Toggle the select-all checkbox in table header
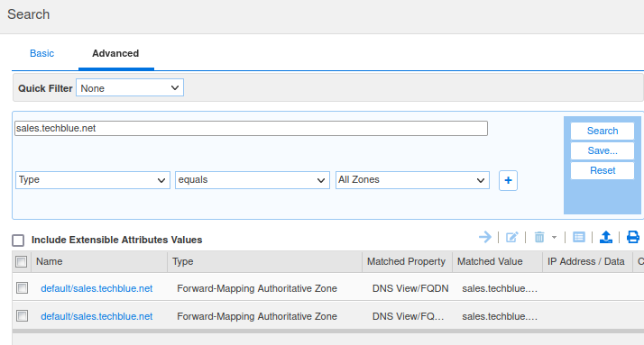The width and height of the screenshot is (644, 345). [22, 262]
